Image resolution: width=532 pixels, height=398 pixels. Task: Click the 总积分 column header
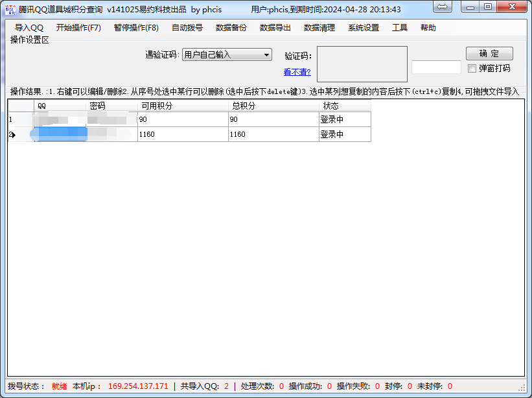[274, 106]
